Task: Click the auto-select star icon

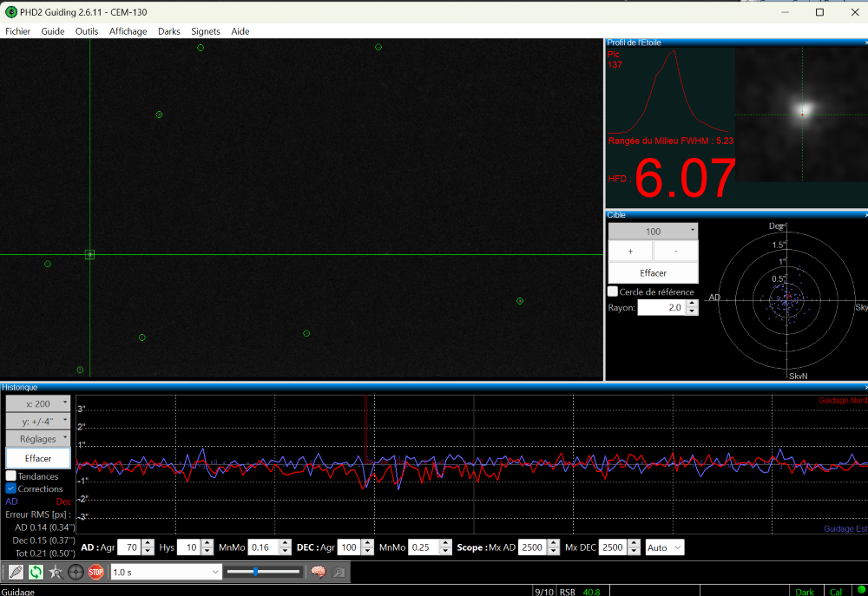Action: click(56, 572)
